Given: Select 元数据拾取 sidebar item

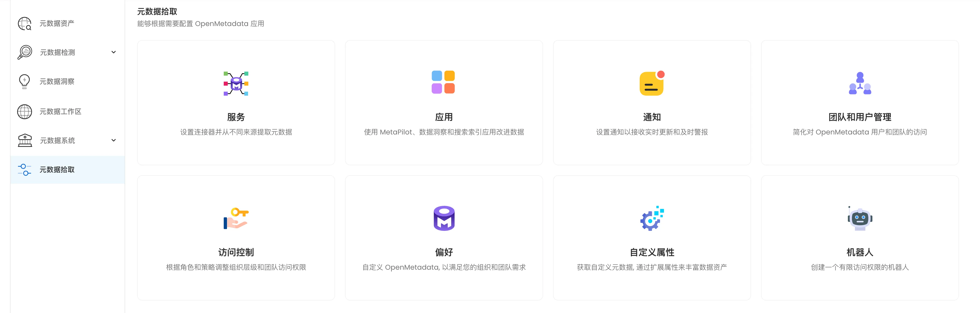Looking at the screenshot, I should [57, 170].
